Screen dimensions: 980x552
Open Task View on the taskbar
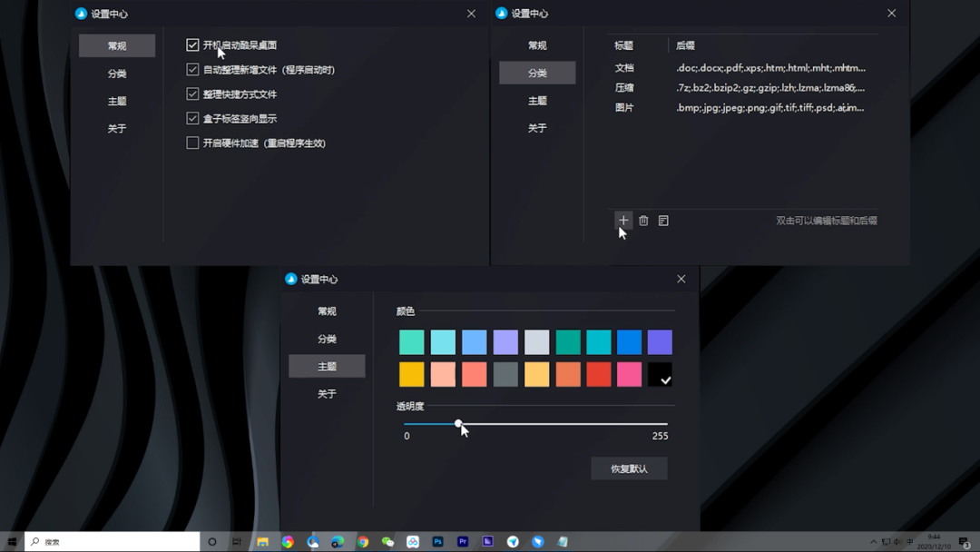click(236, 541)
